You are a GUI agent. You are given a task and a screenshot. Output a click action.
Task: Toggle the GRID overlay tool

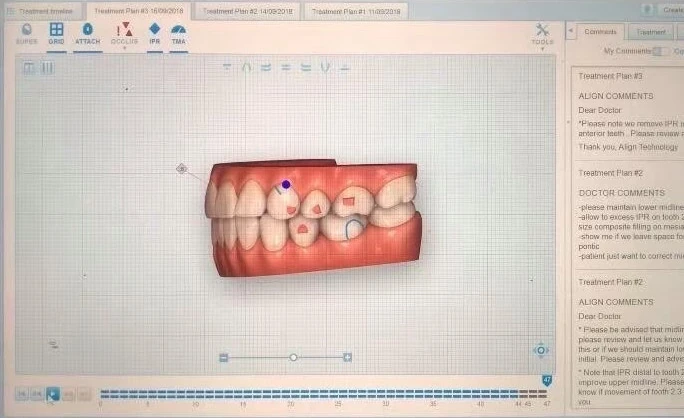point(56,33)
